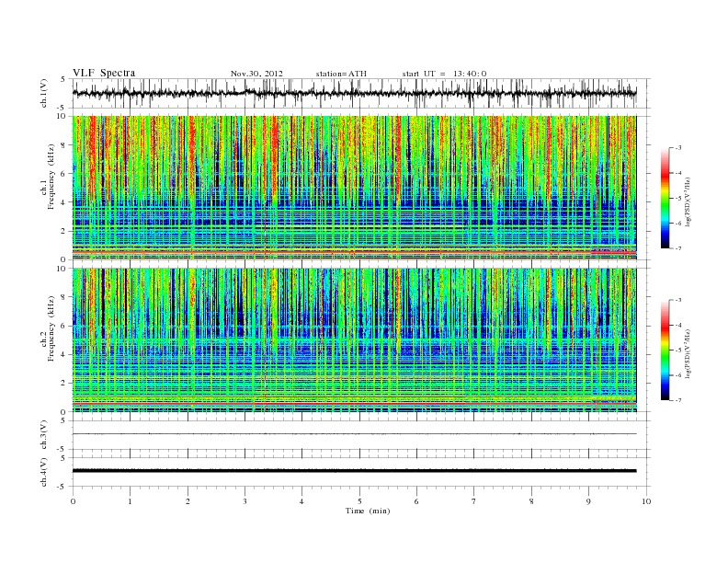Click time axis tick label '3'
Viewport: 728px width, 563px height.
[x=245, y=501]
